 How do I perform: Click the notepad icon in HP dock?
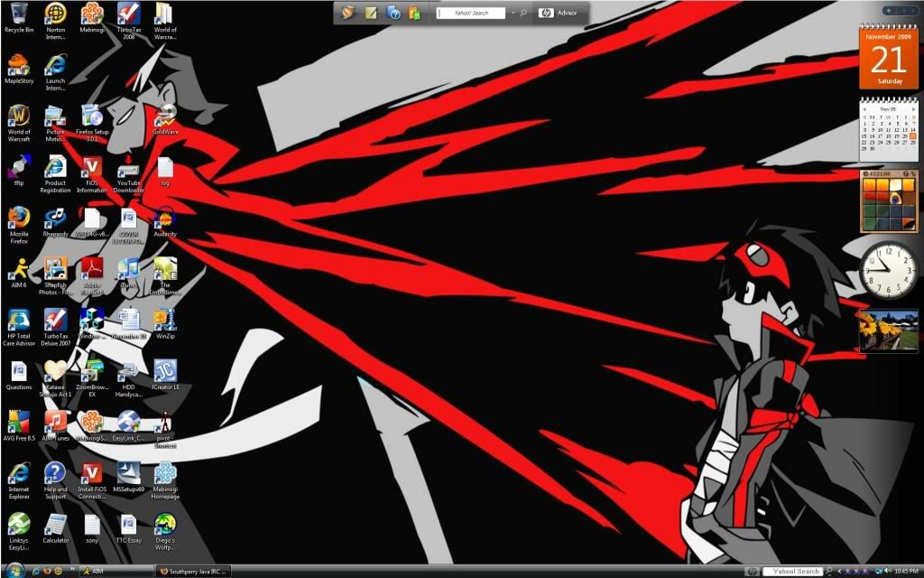[x=371, y=13]
